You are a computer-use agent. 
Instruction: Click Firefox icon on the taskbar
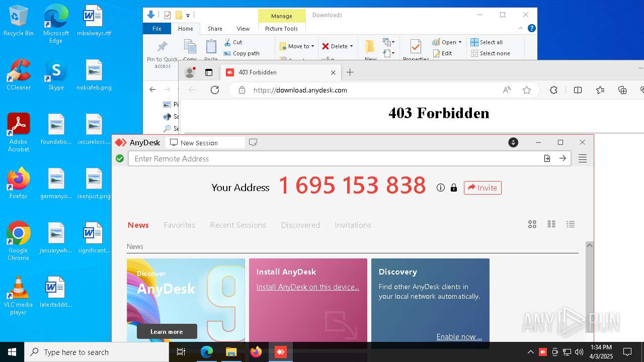click(256, 352)
